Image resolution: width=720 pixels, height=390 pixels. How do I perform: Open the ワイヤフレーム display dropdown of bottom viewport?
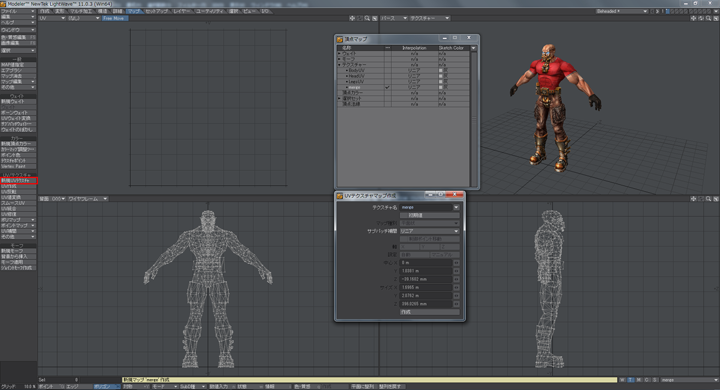(88, 199)
